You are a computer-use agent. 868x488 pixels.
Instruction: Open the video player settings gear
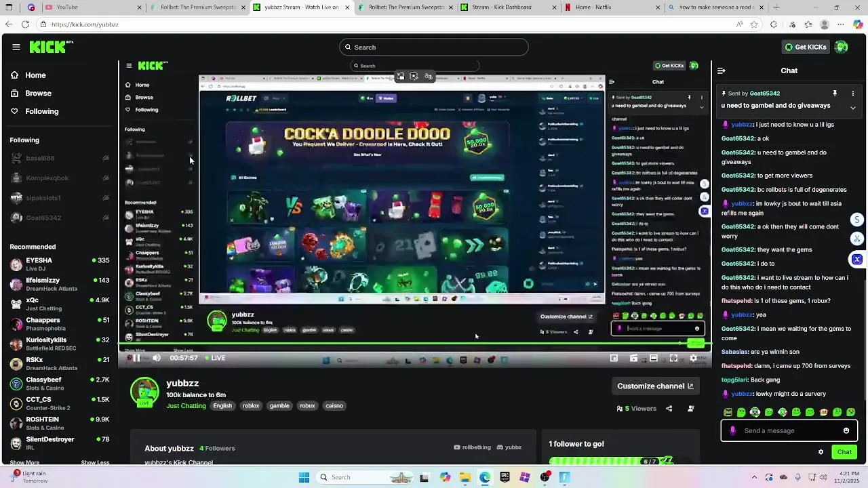[693, 358]
